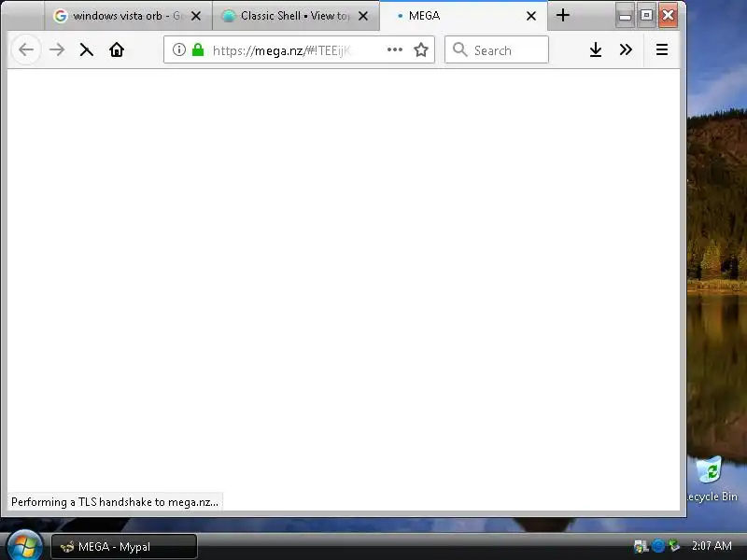
Task: Click the network tray icon
Action: (x=641, y=546)
